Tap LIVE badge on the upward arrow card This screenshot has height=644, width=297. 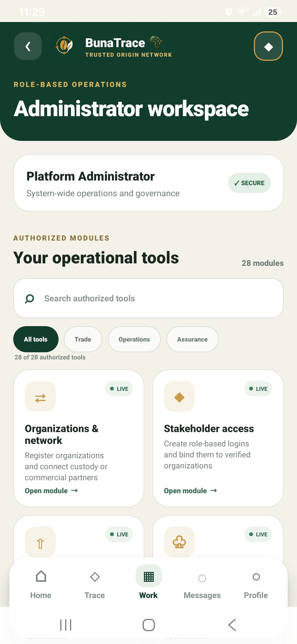(x=119, y=534)
